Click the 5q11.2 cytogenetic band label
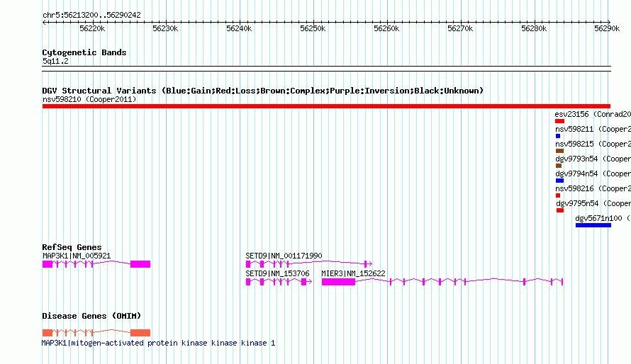Screen dimensions: 631x364 pos(55,61)
